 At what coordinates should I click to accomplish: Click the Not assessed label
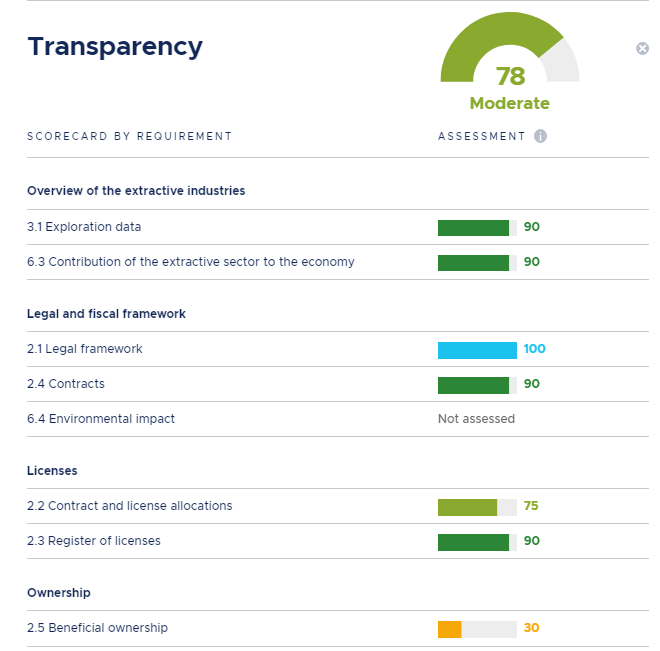[476, 419]
